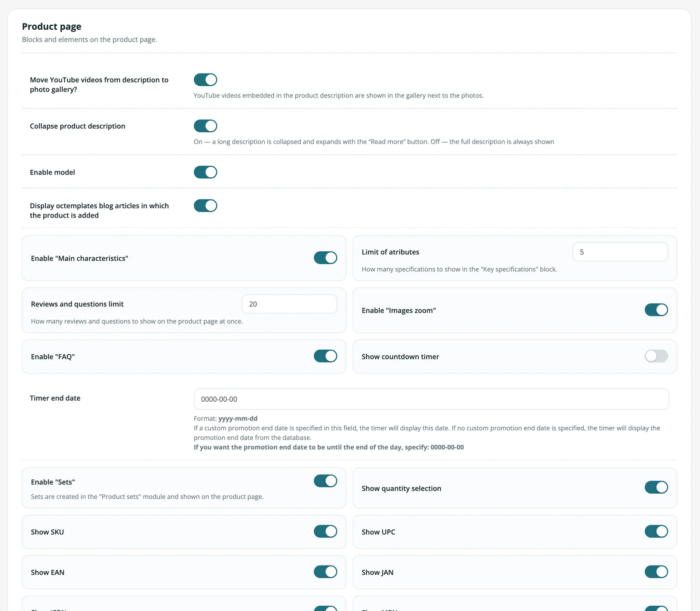Disable Enable "Main characteristics" toggle

(x=325, y=258)
